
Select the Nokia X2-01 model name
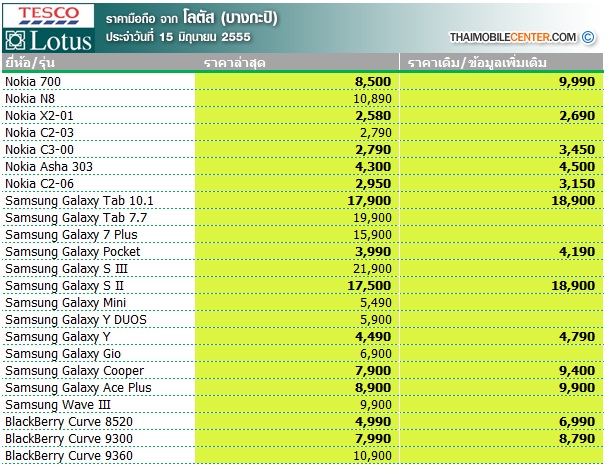39,116
